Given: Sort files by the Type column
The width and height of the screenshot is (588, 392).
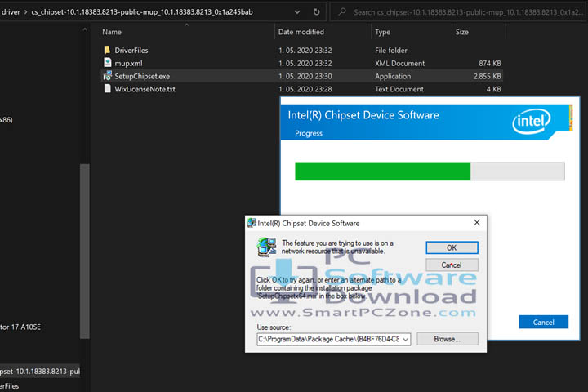Looking at the screenshot, I should tap(382, 32).
